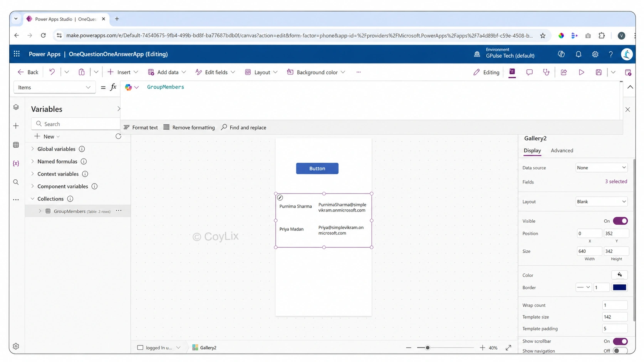Screen dimensions: 644x362
Task: Collapse the Collections section
Action: (32, 199)
